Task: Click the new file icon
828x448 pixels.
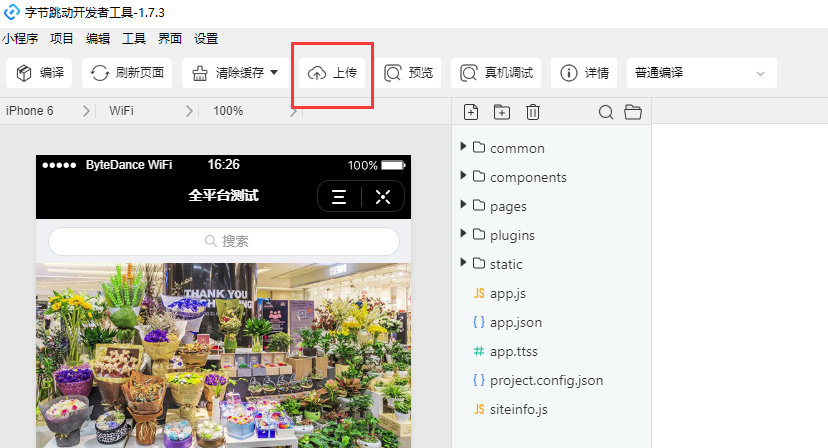Action: pos(471,112)
